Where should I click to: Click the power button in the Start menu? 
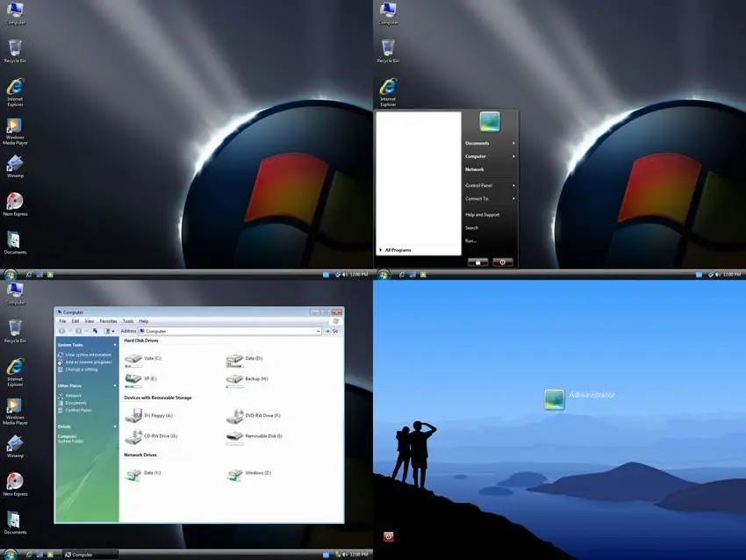[x=502, y=262]
